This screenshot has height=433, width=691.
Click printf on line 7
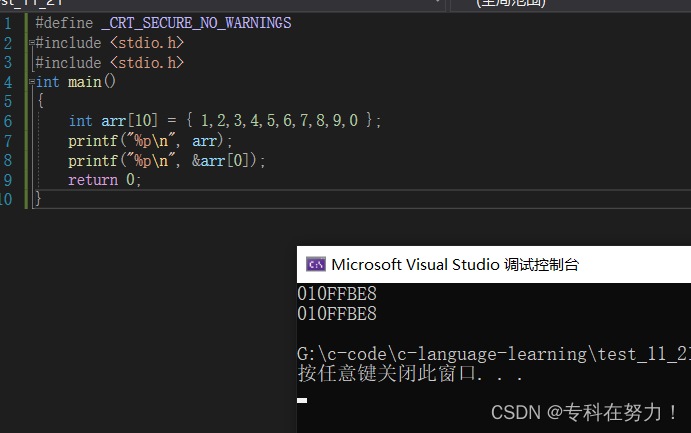click(x=93, y=141)
